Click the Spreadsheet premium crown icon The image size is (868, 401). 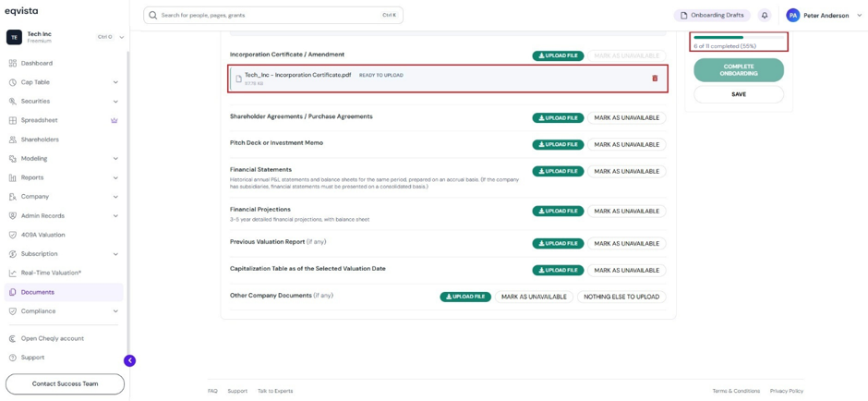[115, 120]
